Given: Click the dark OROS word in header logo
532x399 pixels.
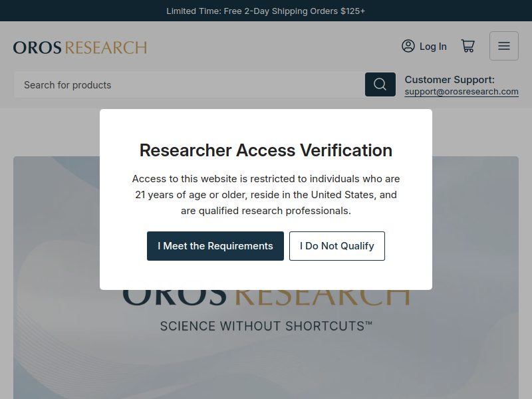Looking at the screenshot, I should (37, 48).
